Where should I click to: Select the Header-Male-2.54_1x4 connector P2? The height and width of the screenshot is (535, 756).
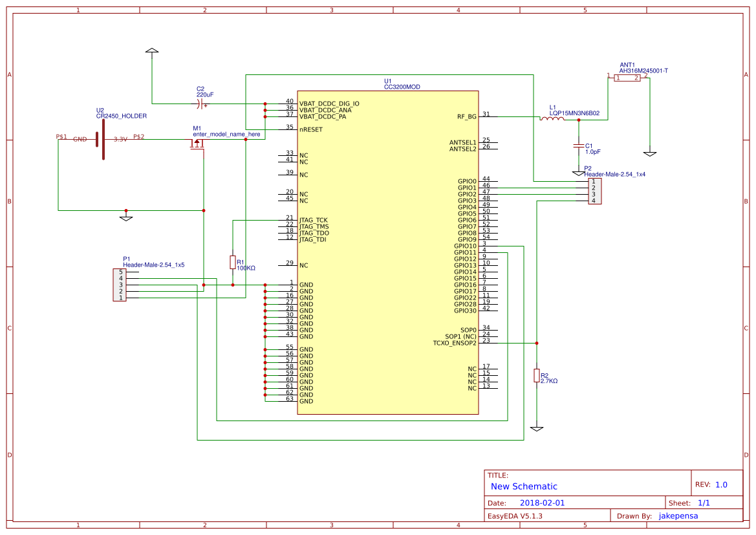click(595, 190)
